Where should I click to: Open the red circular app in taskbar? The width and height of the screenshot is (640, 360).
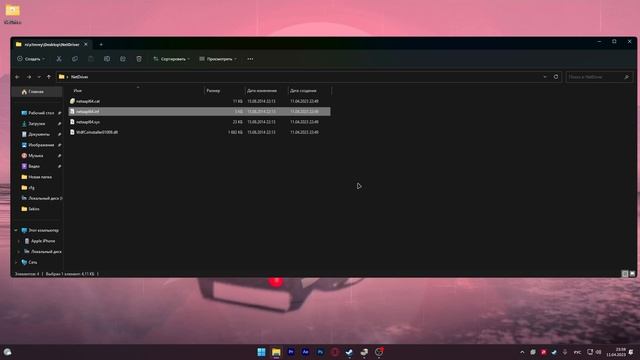(335, 352)
